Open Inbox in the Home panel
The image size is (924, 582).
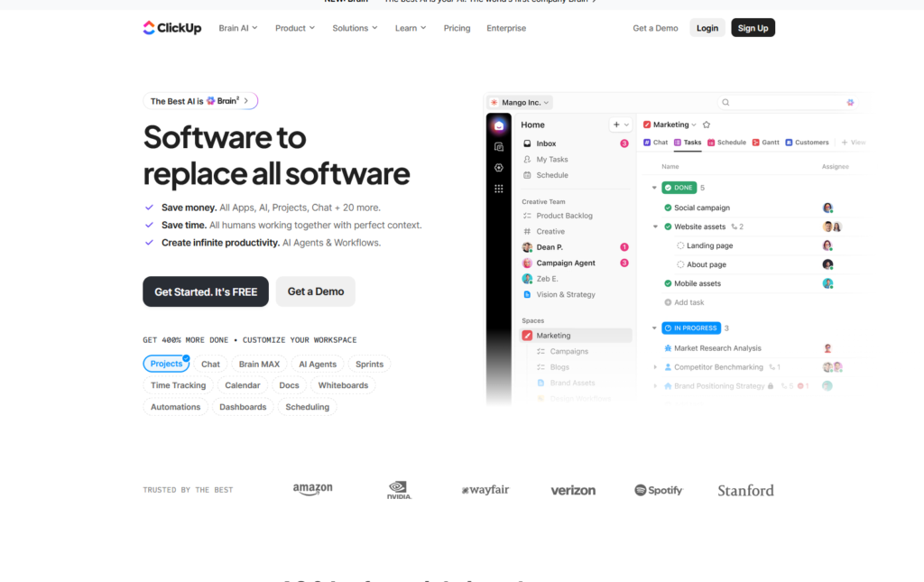tap(575, 143)
